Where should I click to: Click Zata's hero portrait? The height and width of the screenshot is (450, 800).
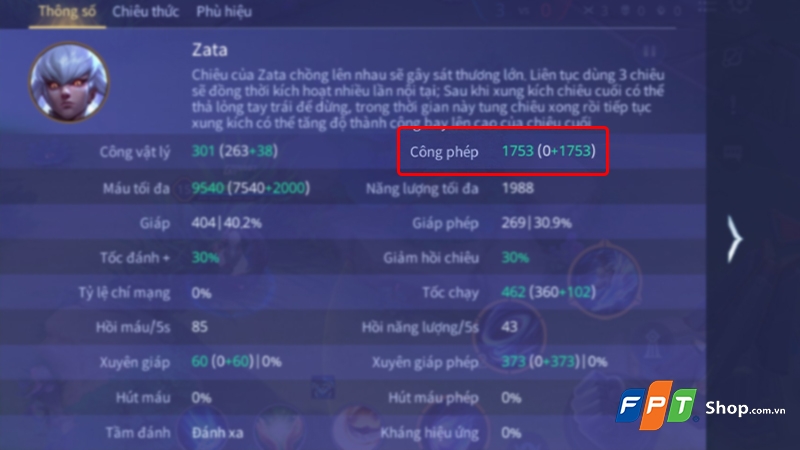[x=68, y=82]
